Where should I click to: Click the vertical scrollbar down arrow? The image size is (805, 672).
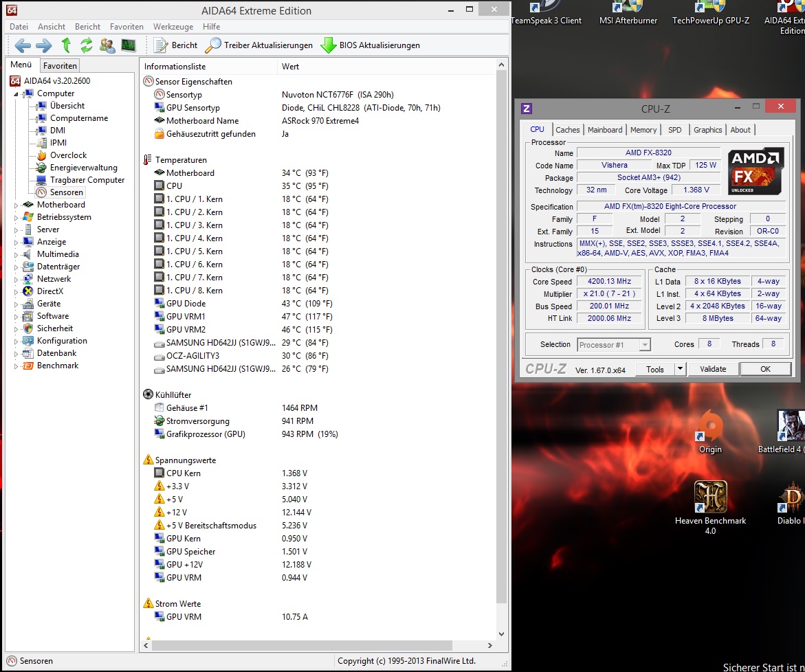[502, 635]
